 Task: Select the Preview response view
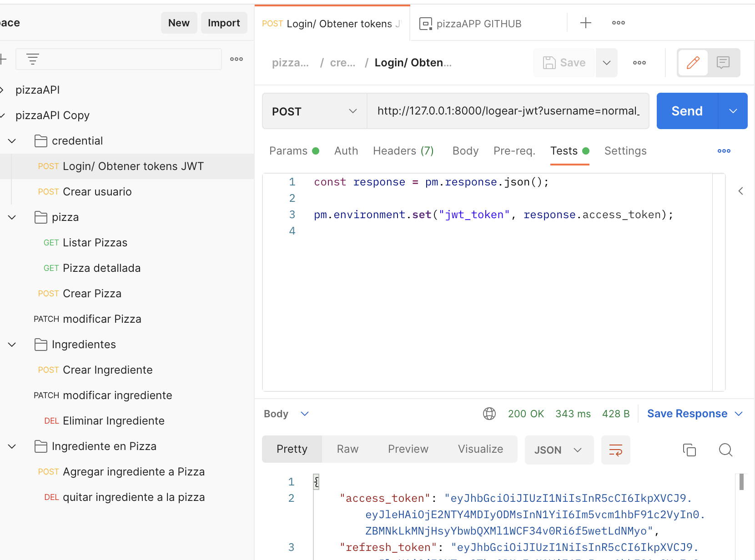click(408, 449)
